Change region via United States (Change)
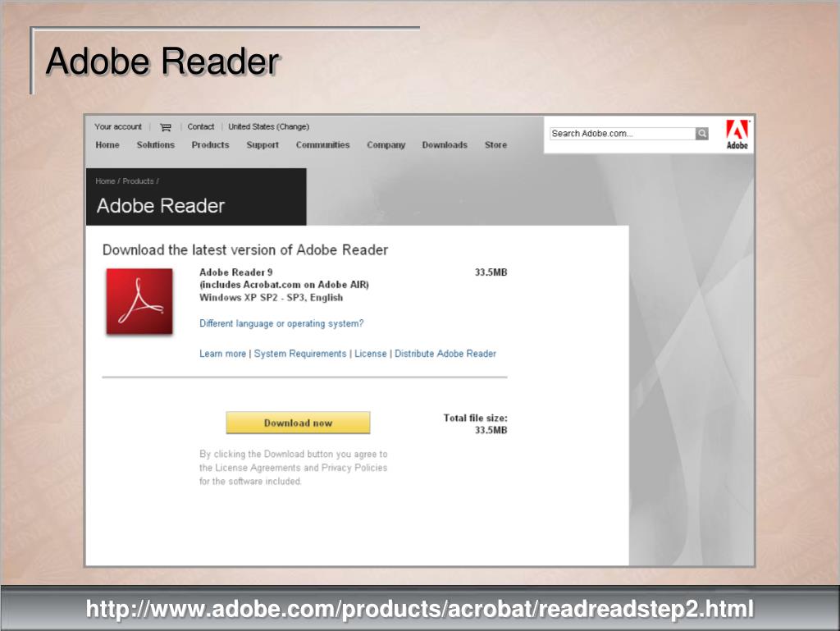 268,127
